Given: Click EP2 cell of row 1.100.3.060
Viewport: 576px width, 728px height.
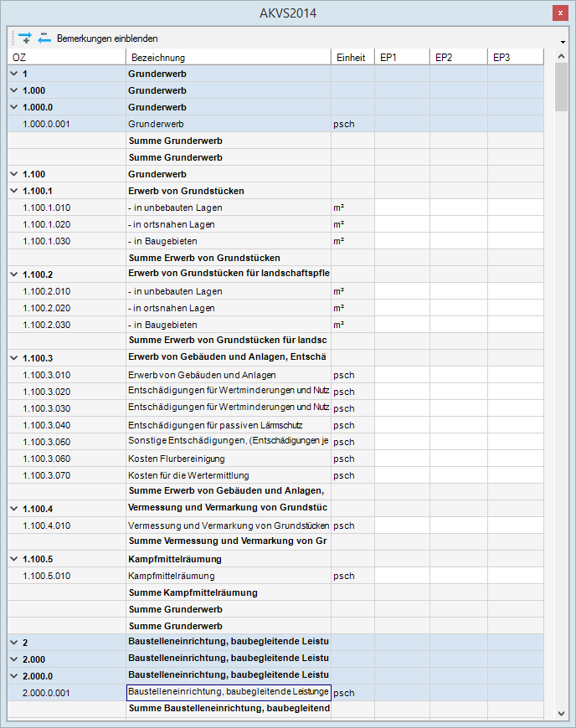Looking at the screenshot, I should click(459, 459).
